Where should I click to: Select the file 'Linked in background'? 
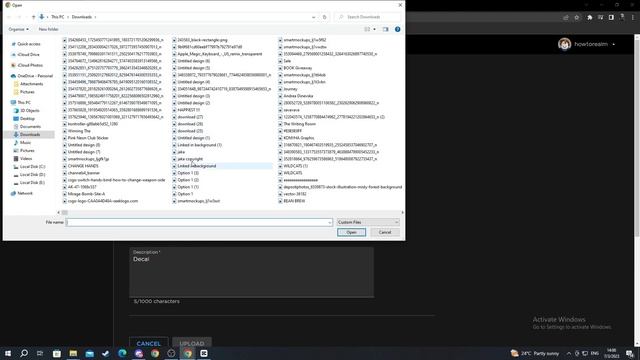click(x=197, y=166)
